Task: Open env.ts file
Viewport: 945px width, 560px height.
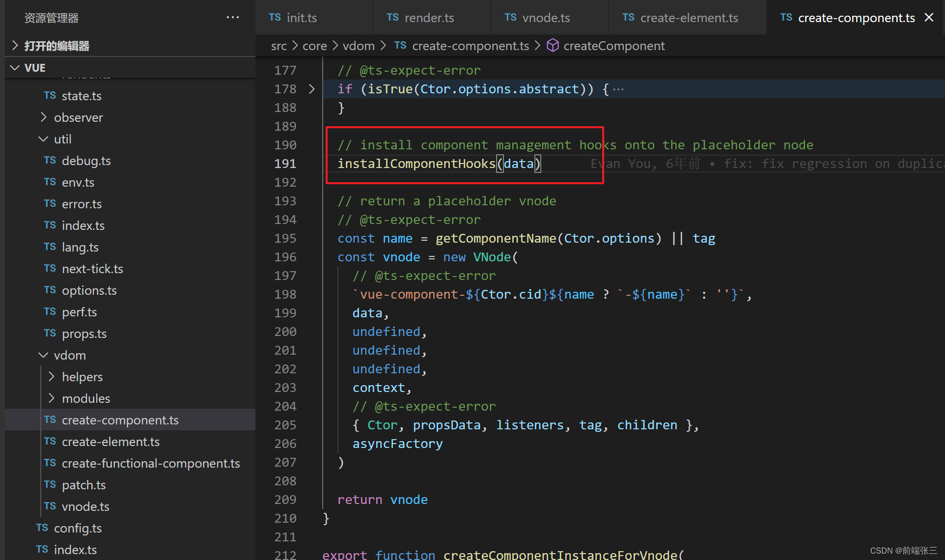Action: (130, 182)
